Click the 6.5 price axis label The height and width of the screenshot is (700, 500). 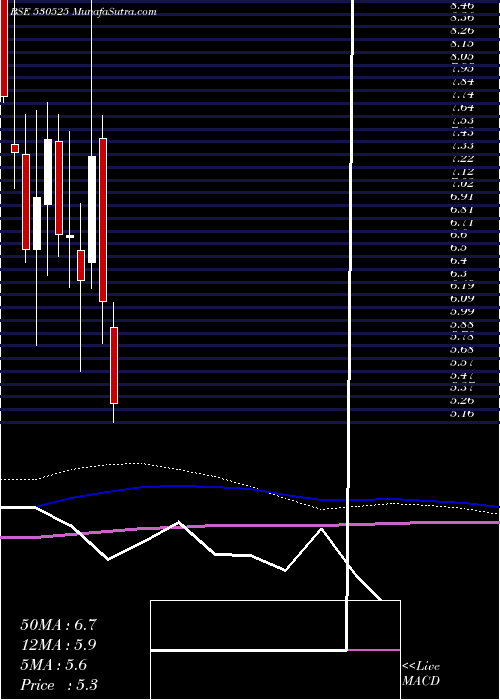(x=458, y=247)
